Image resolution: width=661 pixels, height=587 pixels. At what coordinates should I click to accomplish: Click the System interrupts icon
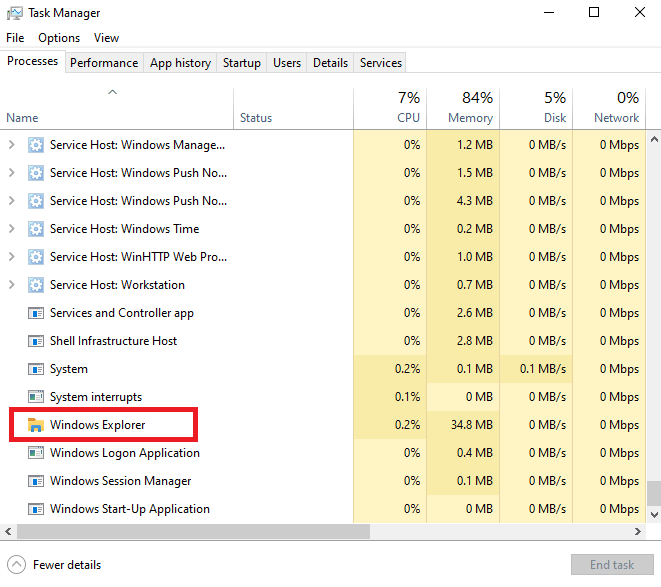point(36,397)
